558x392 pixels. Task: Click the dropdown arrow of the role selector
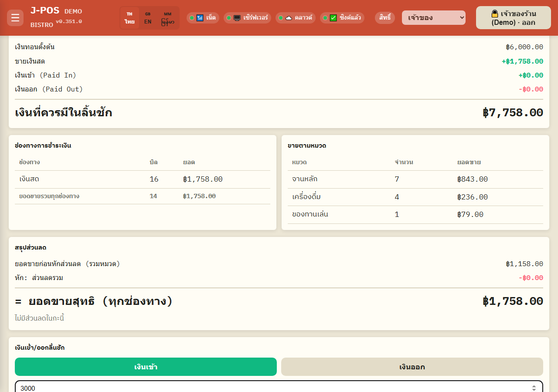(462, 18)
